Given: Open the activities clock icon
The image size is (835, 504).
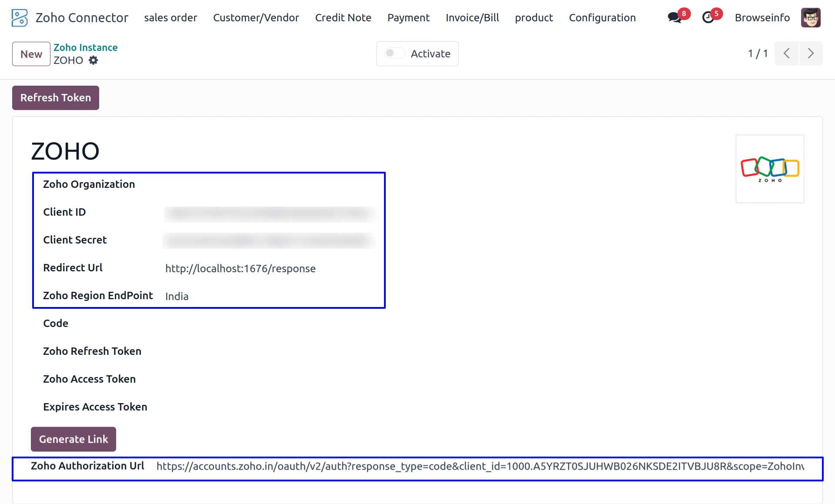Looking at the screenshot, I should (x=708, y=18).
